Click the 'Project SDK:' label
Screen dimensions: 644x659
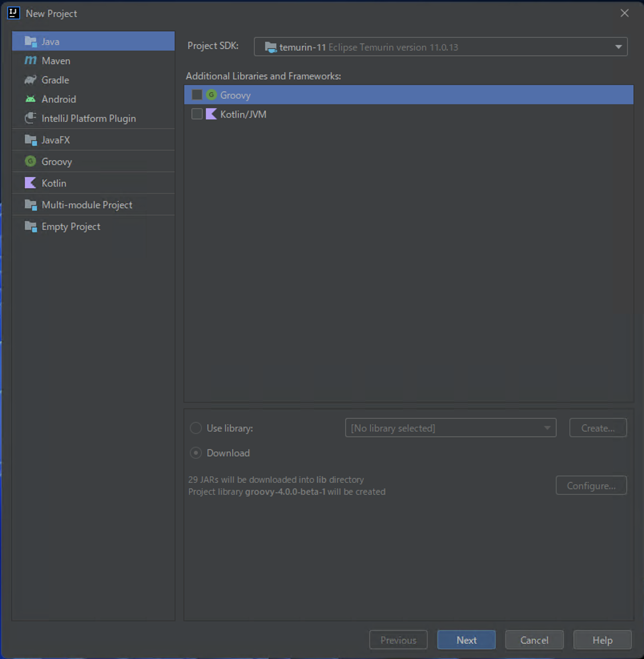pyautogui.click(x=213, y=46)
